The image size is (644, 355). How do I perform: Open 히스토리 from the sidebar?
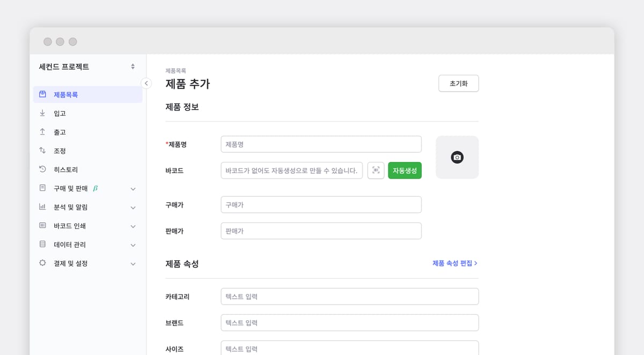coord(65,169)
